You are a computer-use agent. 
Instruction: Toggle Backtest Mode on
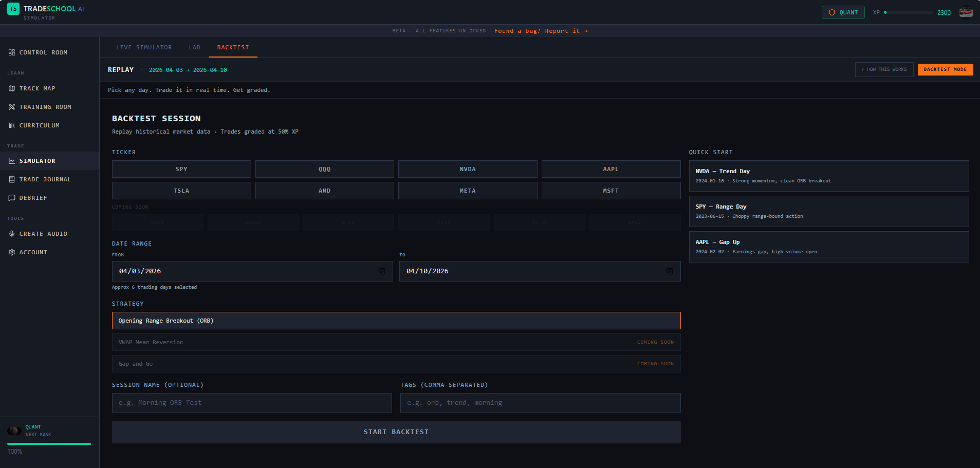point(945,69)
